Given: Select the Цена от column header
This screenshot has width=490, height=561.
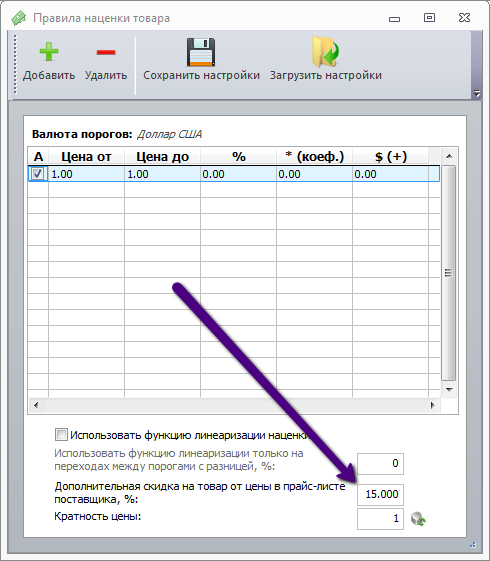Looking at the screenshot, I should click(86, 157).
